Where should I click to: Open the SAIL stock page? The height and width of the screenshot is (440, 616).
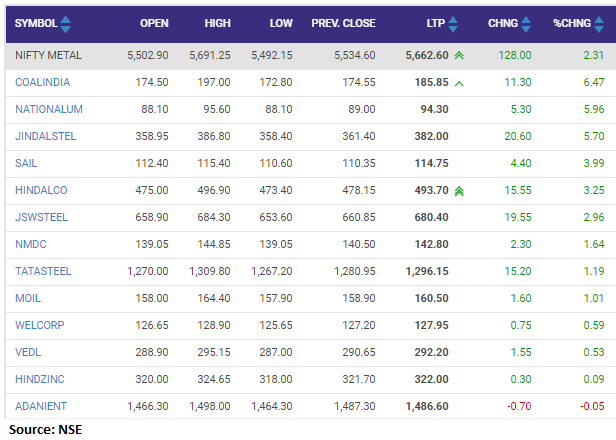pyautogui.click(x=27, y=163)
